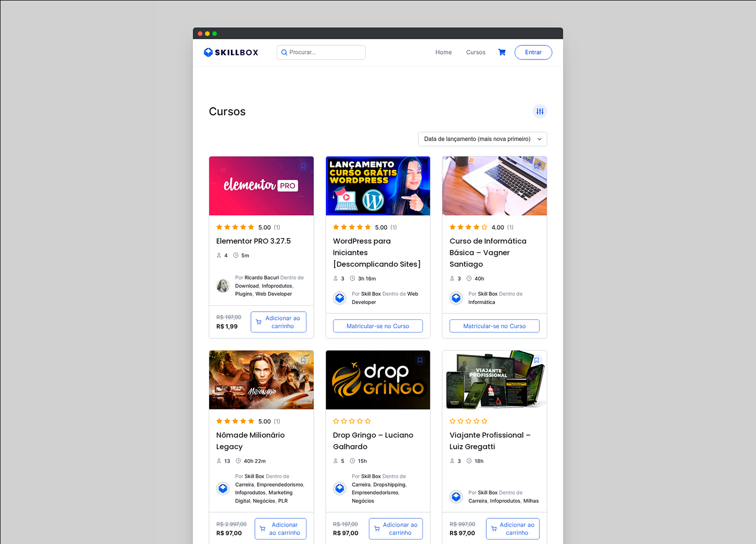The image size is (756, 544).
Task: Open the Elementor PRO course thumbnail
Action: point(262,186)
